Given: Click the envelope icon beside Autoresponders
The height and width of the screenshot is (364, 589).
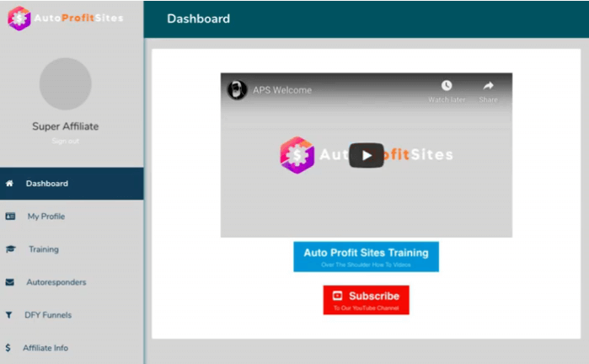Looking at the screenshot, I should pyautogui.click(x=10, y=282).
